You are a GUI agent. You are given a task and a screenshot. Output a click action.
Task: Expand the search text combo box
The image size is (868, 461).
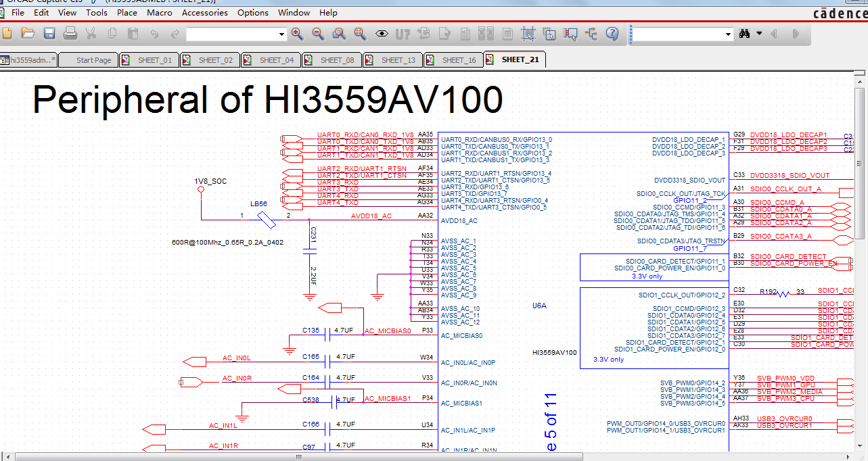pos(729,34)
